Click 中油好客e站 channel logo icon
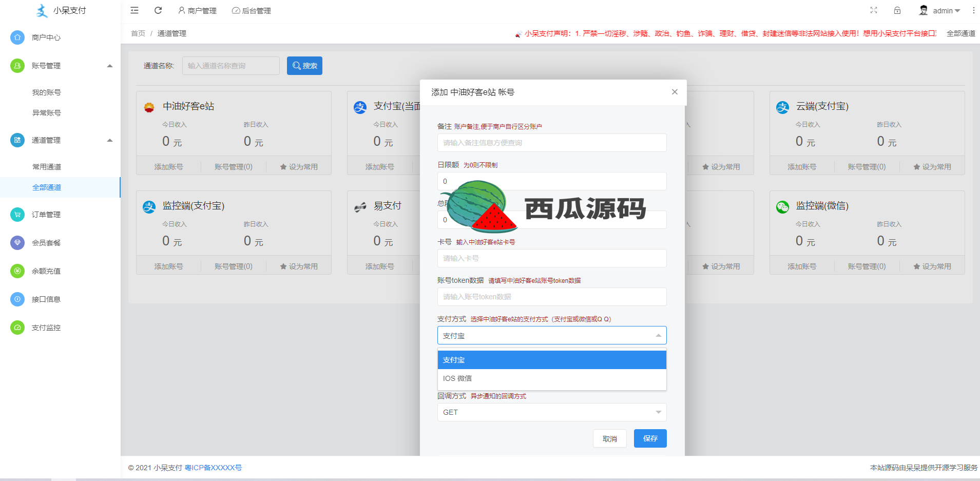 149,107
